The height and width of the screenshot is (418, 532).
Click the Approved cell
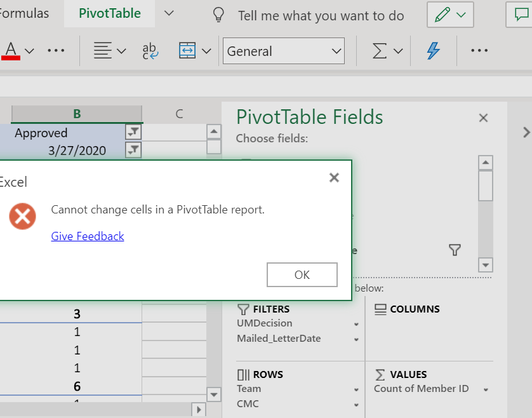[x=62, y=132]
